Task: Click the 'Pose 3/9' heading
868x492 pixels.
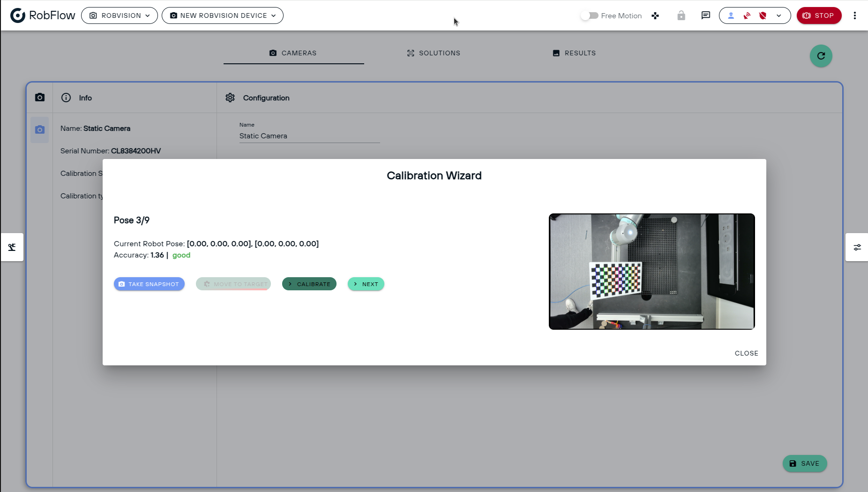Action: (132, 220)
